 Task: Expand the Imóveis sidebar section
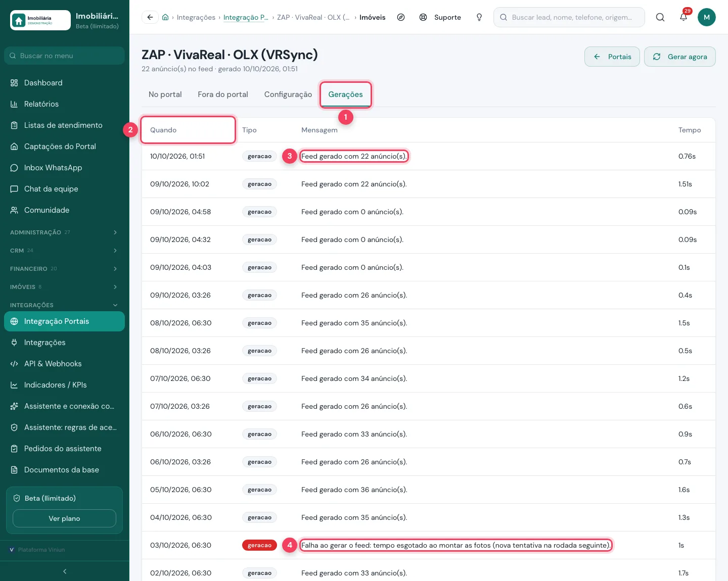[x=64, y=287]
